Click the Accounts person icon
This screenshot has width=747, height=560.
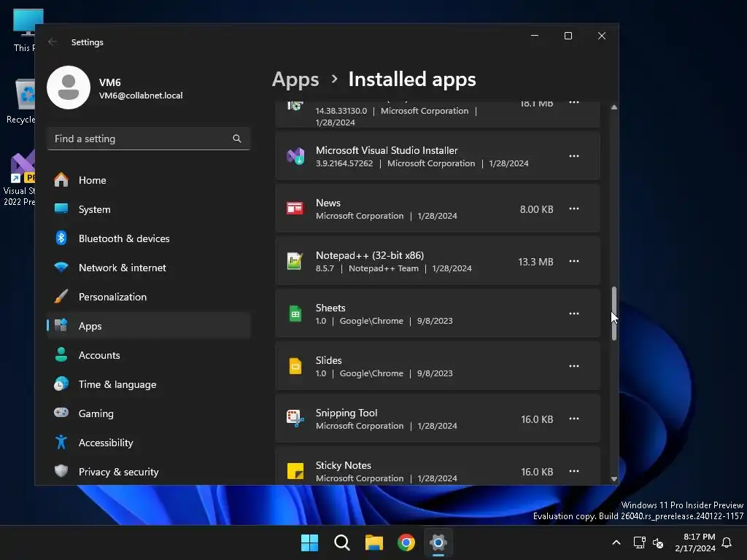(x=61, y=354)
